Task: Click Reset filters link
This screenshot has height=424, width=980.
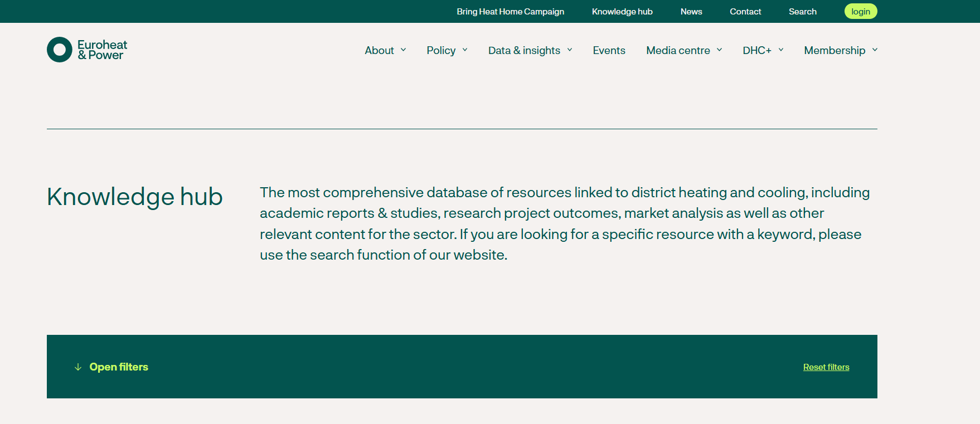Action: click(x=826, y=367)
